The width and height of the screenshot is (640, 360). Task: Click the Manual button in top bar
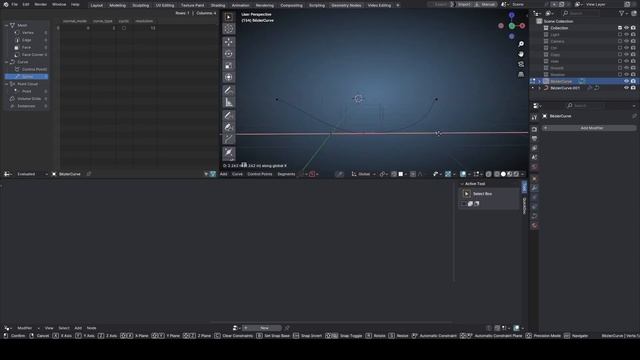click(485, 4)
